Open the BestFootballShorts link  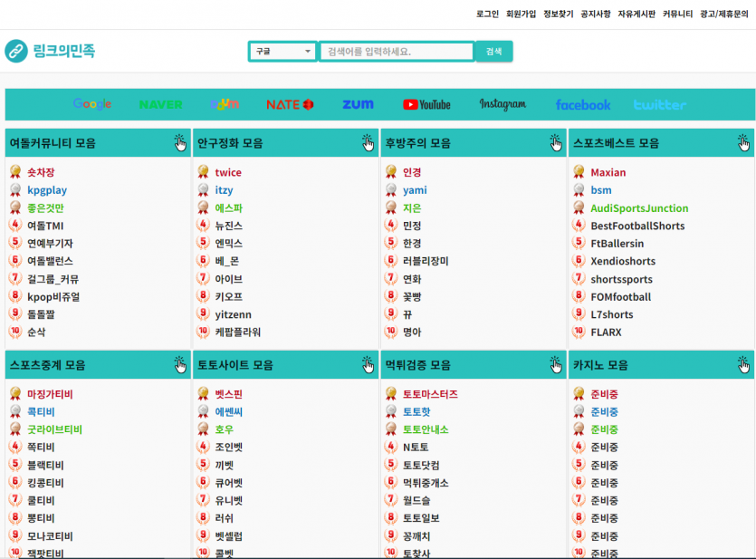[637, 226]
